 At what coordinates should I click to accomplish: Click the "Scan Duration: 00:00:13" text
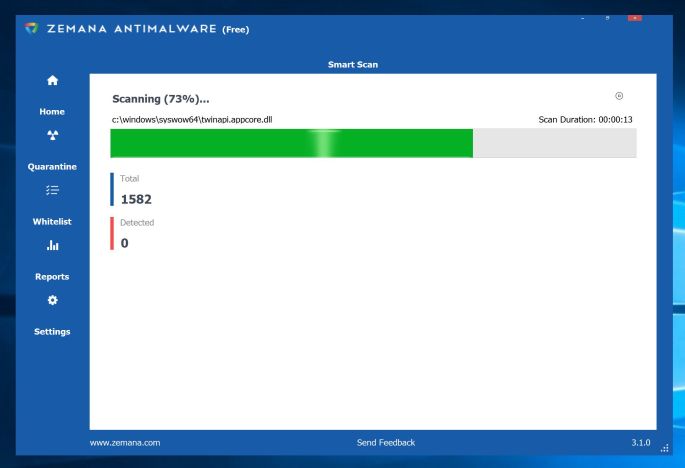coord(585,120)
